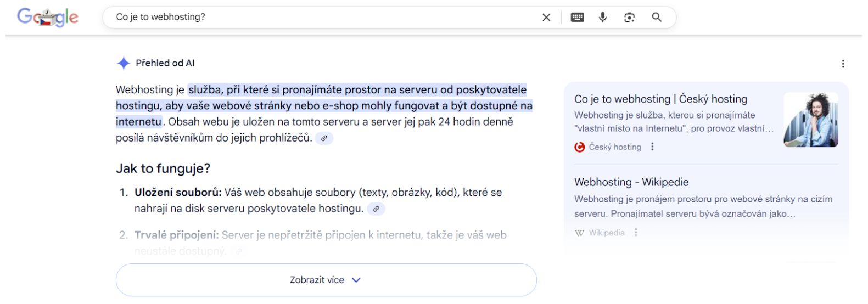Start voice search with microphone icon
The width and height of the screenshot is (868, 304).
(x=603, y=18)
